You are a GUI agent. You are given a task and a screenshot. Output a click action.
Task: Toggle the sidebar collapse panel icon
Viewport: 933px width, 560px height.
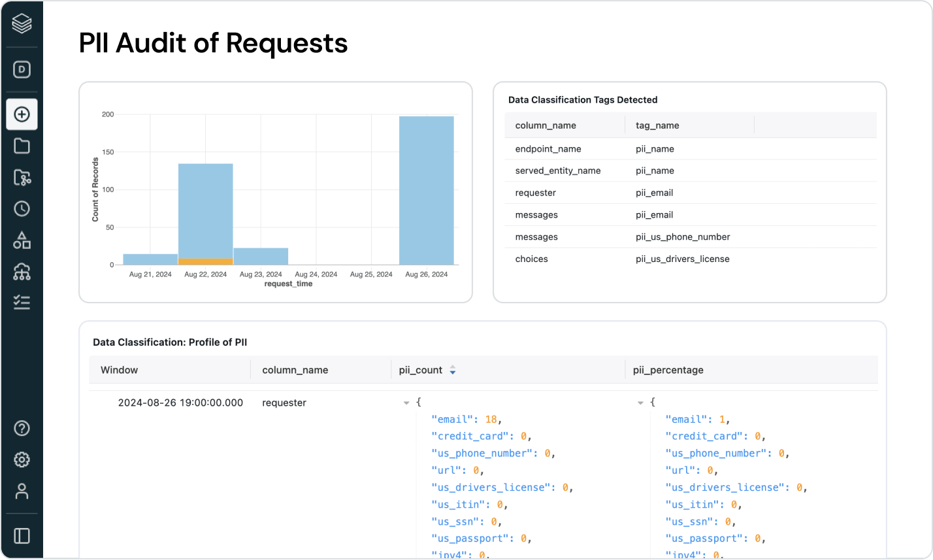coord(22,536)
